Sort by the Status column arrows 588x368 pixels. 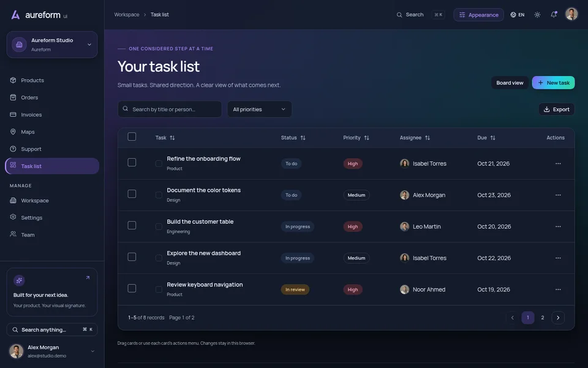tap(303, 138)
